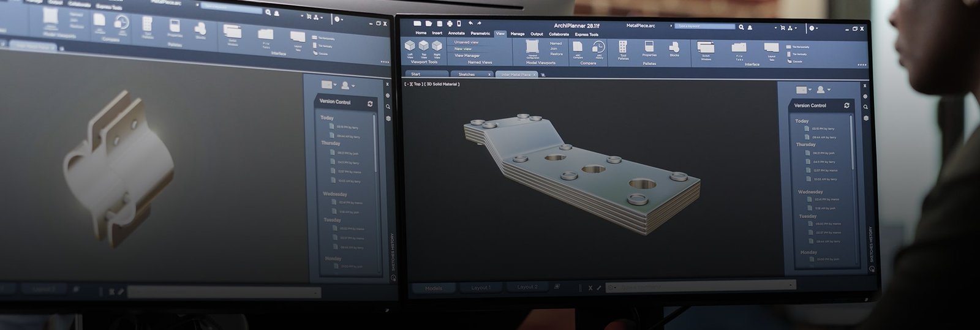The image size is (980, 330).
Task: Open Tool Palettes in the ribbon
Action: [x=622, y=48]
